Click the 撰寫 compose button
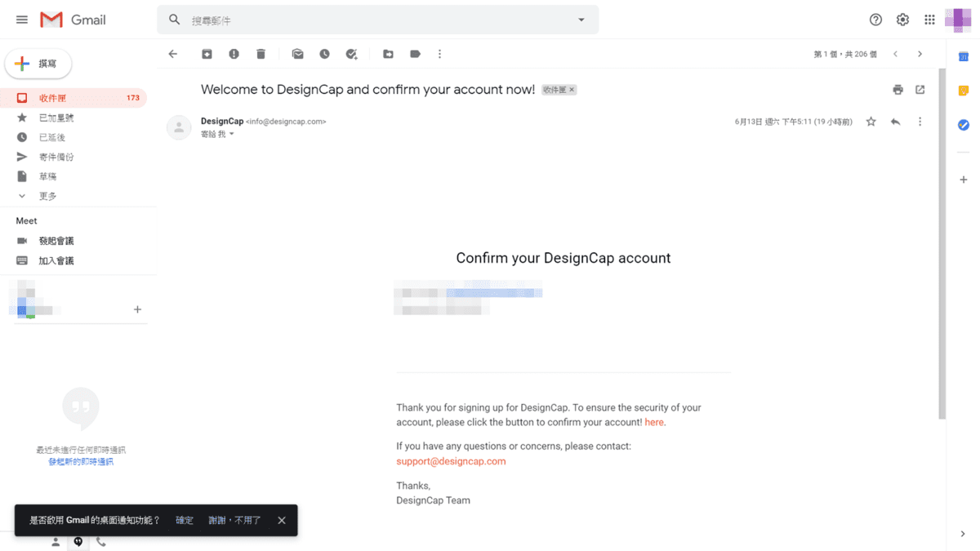Screen dimensions: 980x551 (38, 64)
